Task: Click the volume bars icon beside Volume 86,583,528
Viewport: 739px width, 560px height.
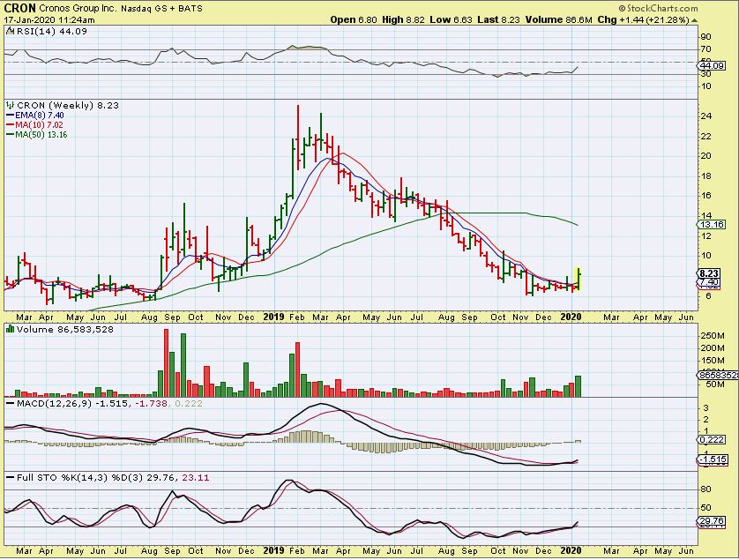Action: [x=11, y=330]
